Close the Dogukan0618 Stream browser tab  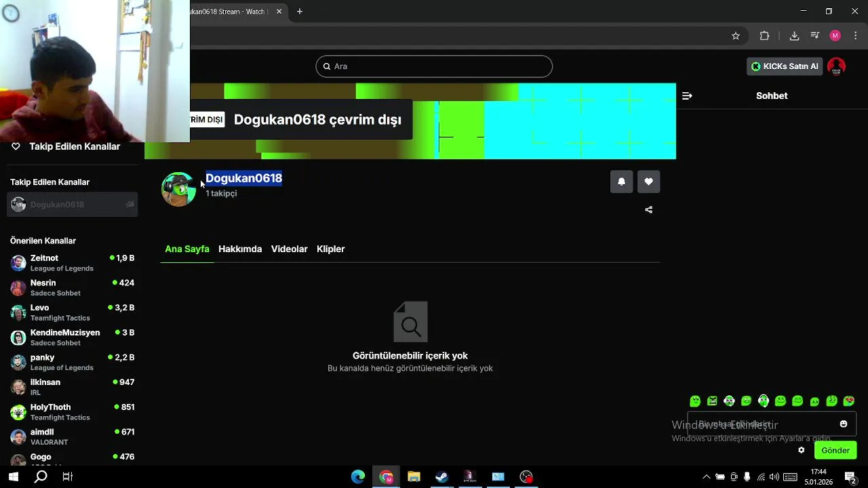[x=279, y=12]
